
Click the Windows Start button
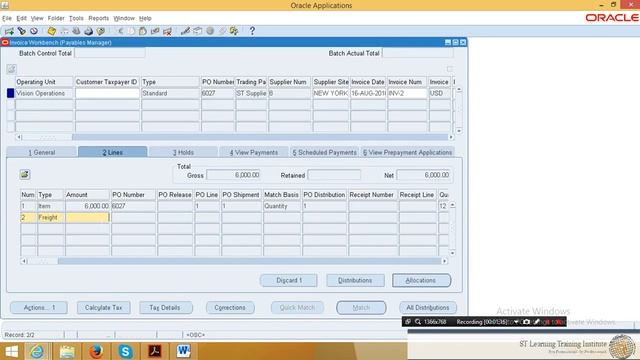[x=11, y=351]
